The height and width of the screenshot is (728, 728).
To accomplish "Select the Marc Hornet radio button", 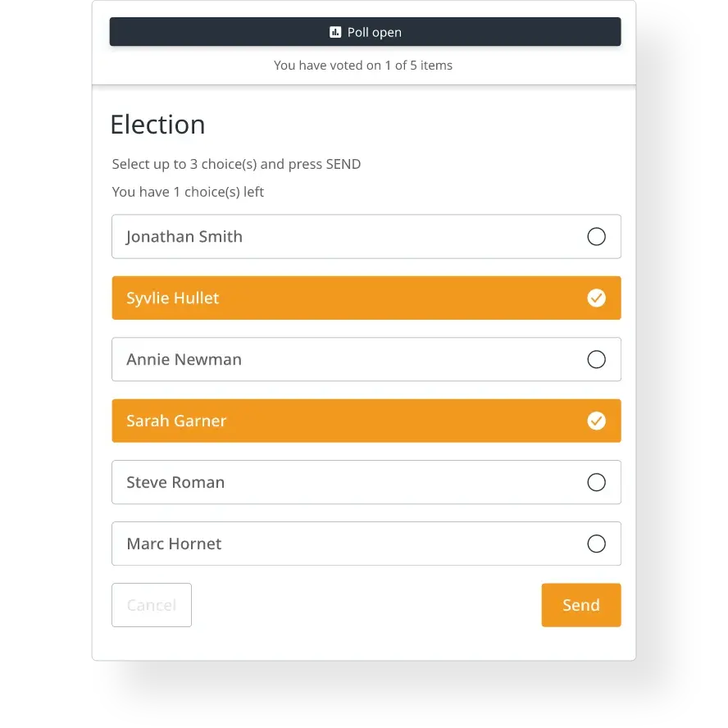I will (596, 544).
